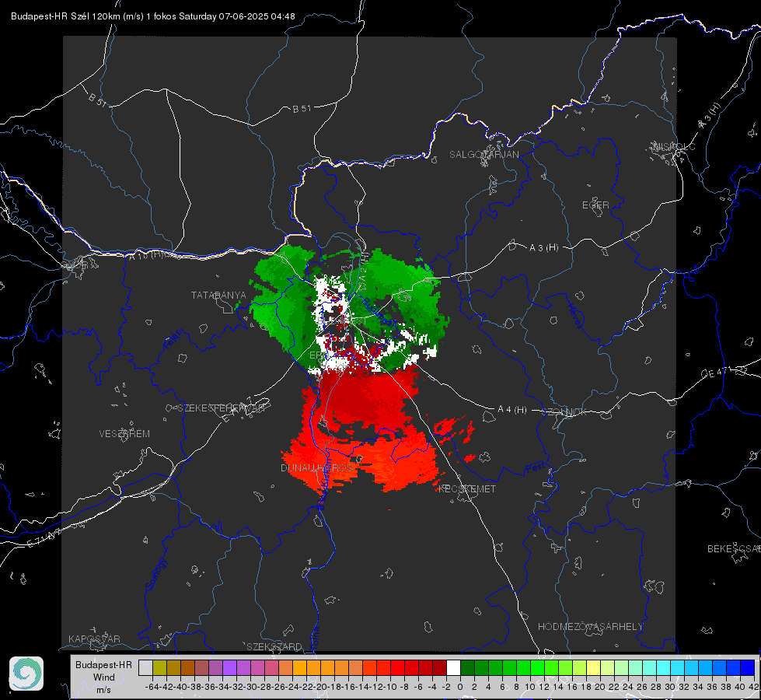Click the SZEKSZARD city label
Image resolution: width=761 pixels, height=700 pixels.
click(274, 646)
